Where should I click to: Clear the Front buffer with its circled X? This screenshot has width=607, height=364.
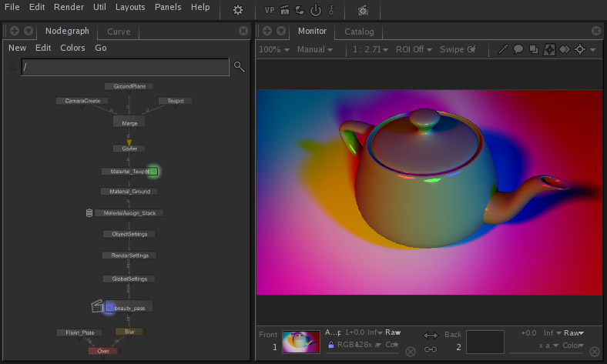[411, 351]
